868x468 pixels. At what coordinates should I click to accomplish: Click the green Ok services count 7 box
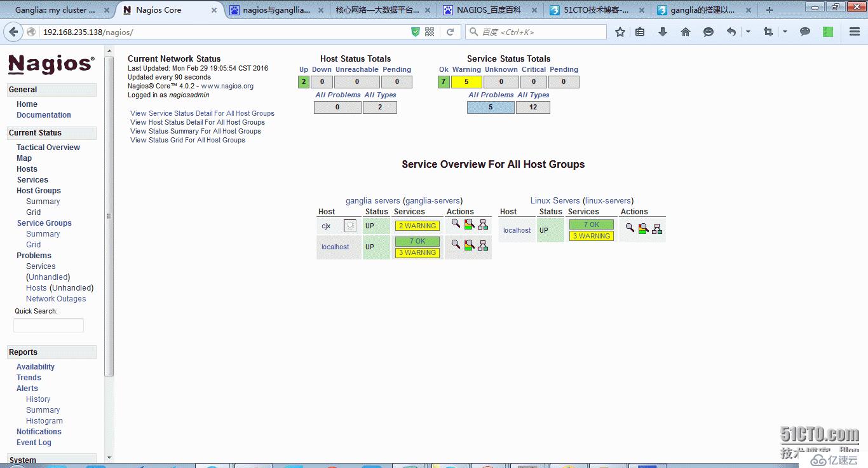tap(444, 81)
